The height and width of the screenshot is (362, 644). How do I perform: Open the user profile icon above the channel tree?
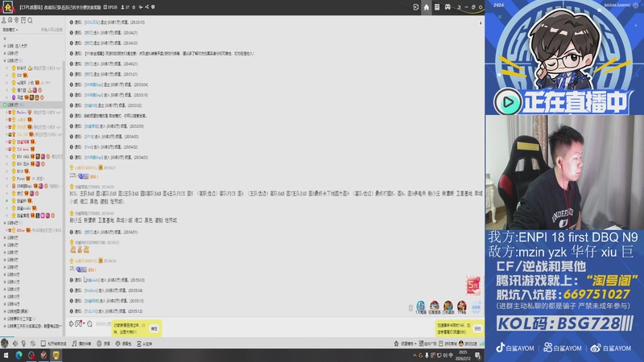tap(4, 20)
